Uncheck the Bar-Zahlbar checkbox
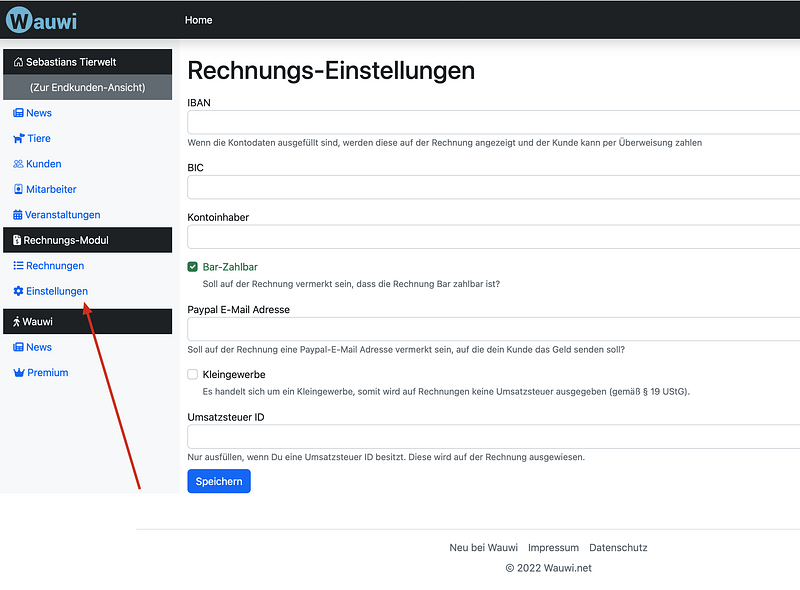This screenshot has width=800, height=590. [x=193, y=267]
